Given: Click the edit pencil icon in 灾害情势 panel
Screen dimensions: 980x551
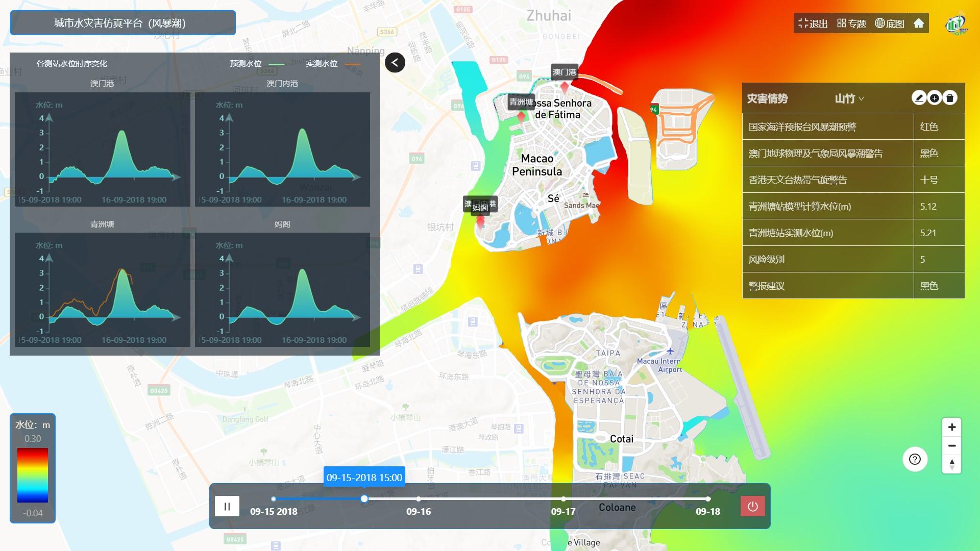Looking at the screenshot, I should (919, 98).
